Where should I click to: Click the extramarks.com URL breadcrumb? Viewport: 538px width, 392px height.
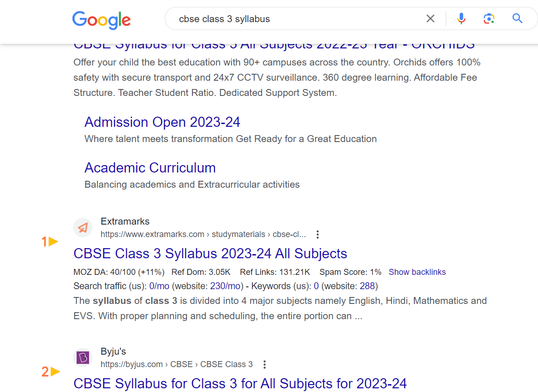coord(203,234)
